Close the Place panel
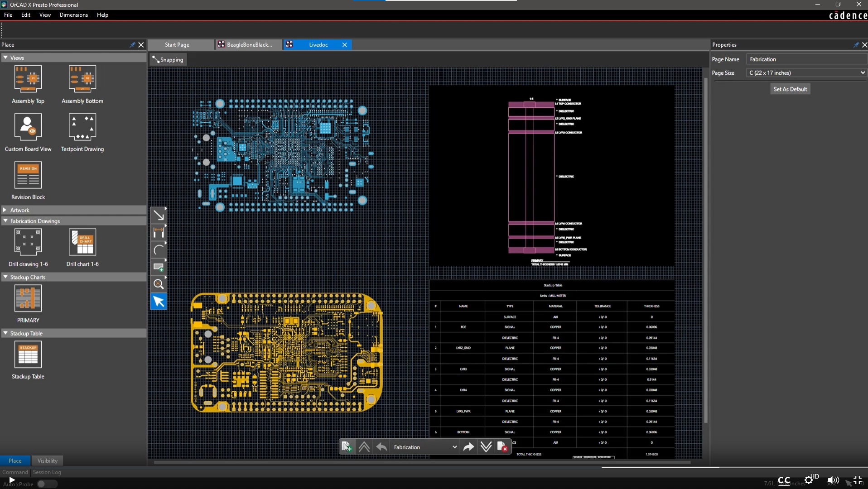This screenshot has height=489, width=868. click(x=141, y=45)
